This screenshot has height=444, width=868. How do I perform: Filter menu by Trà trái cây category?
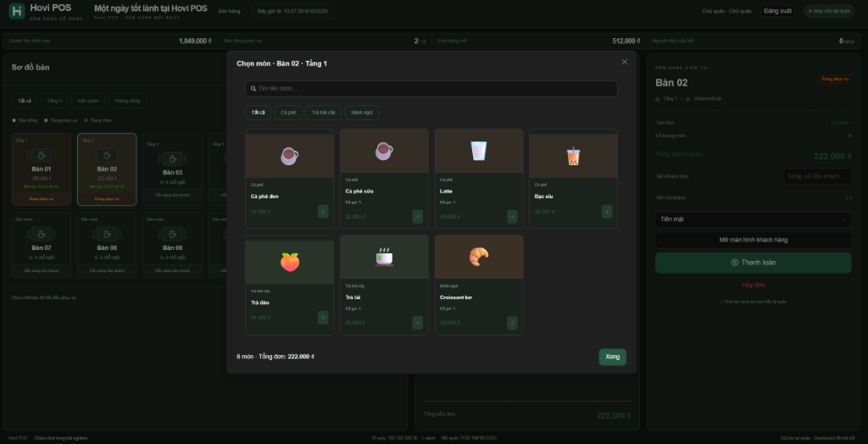coord(324,113)
